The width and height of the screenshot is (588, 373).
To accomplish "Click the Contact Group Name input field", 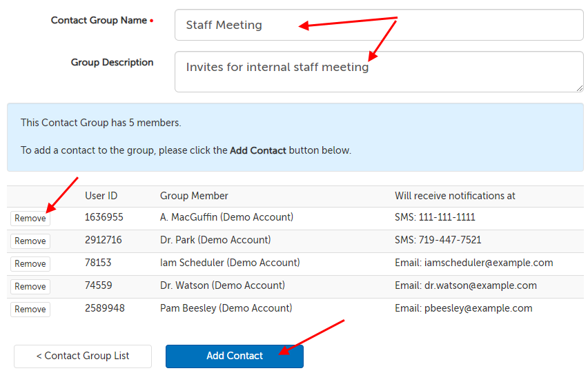I will point(378,25).
